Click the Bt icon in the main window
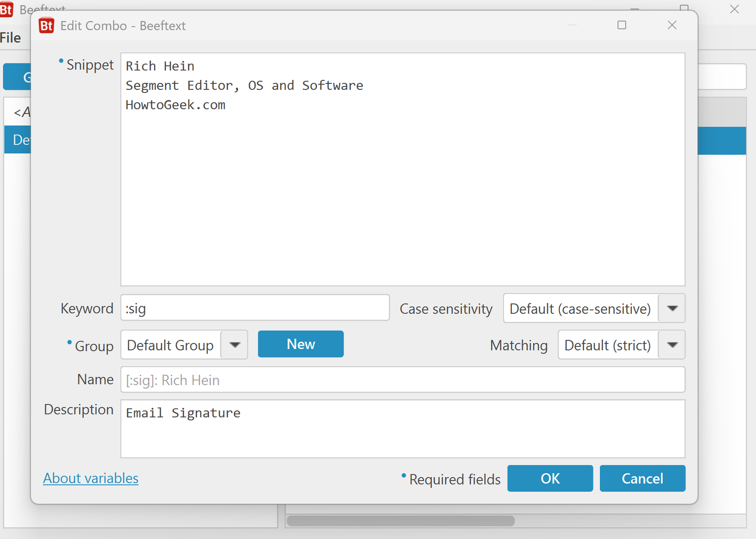Viewport: 756px width, 539px height. 7,10
